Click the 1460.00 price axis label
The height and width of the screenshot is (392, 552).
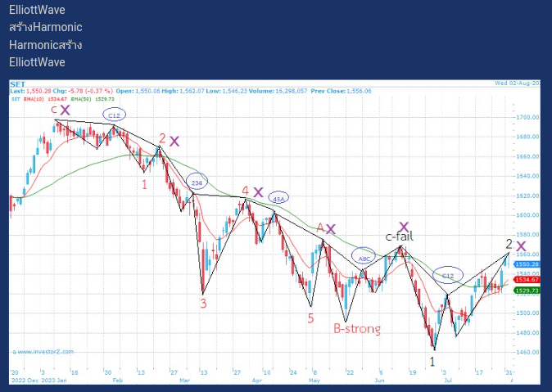[x=527, y=352]
